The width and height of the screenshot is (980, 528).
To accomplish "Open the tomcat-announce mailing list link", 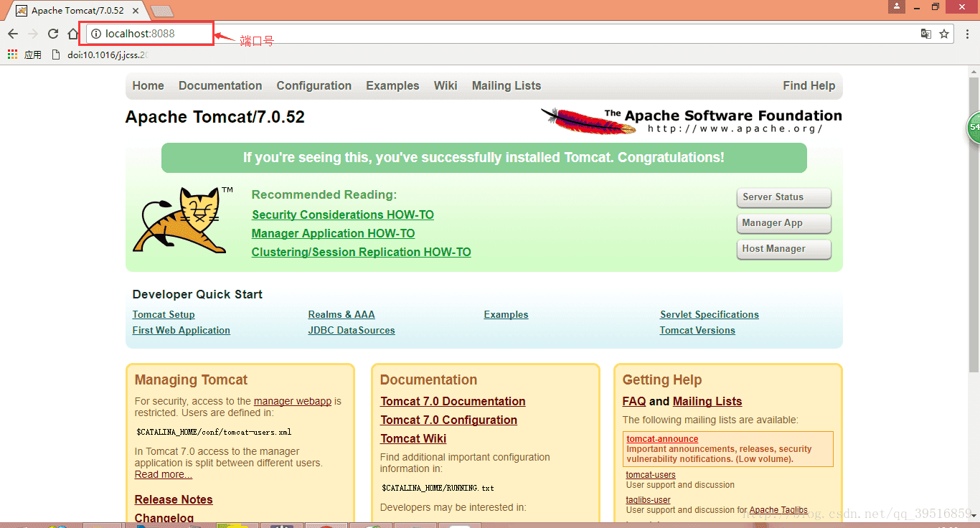I will click(662, 438).
